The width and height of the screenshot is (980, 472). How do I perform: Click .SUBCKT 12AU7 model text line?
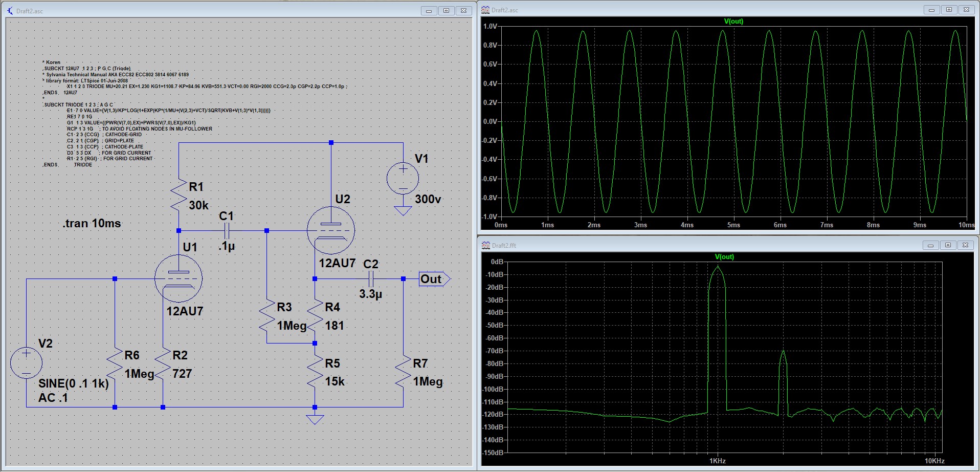pos(86,69)
